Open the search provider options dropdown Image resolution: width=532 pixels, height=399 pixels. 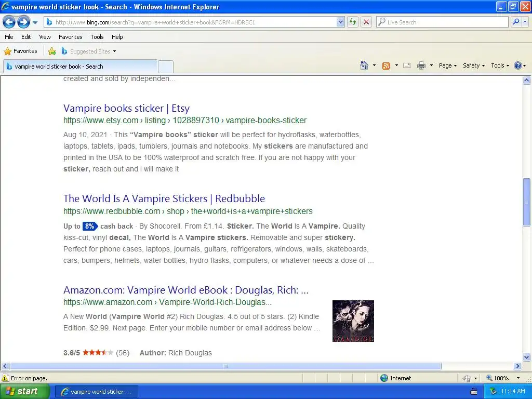click(x=525, y=22)
